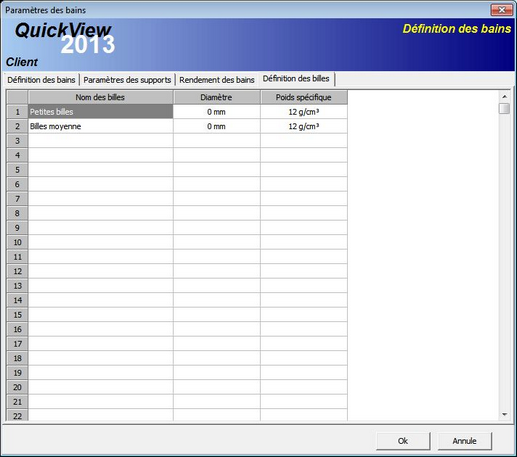Click the Poids spécifique column header
Screen dimensions: 517x457
(x=304, y=97)
